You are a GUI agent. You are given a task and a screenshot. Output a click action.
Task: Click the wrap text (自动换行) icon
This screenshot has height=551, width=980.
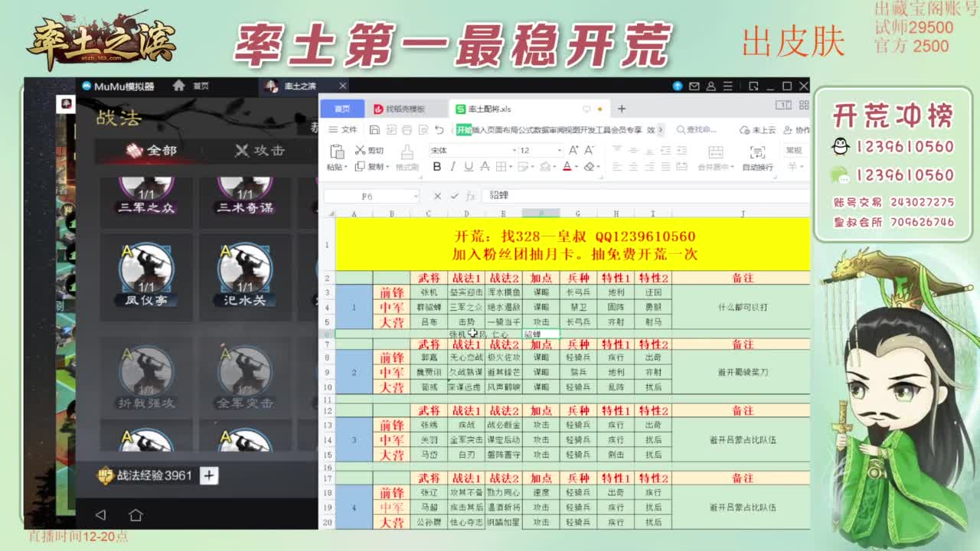(x=757, y=152)
